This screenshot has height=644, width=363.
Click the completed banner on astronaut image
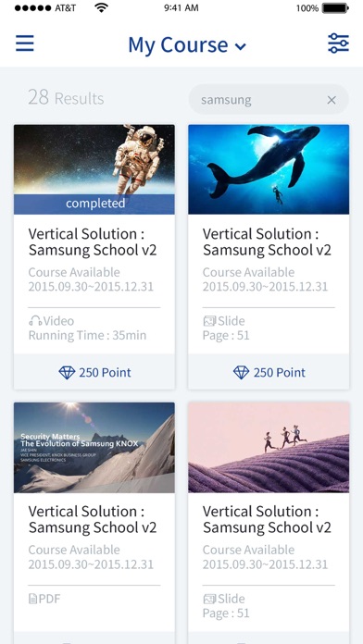94,204
